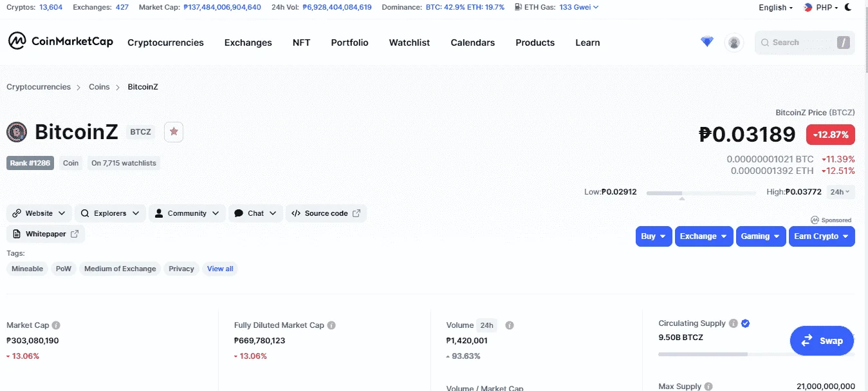Open the NFT menu
The height and width of the screenshot is (391, 868).
pyautogui.click(x=301, y=43)
